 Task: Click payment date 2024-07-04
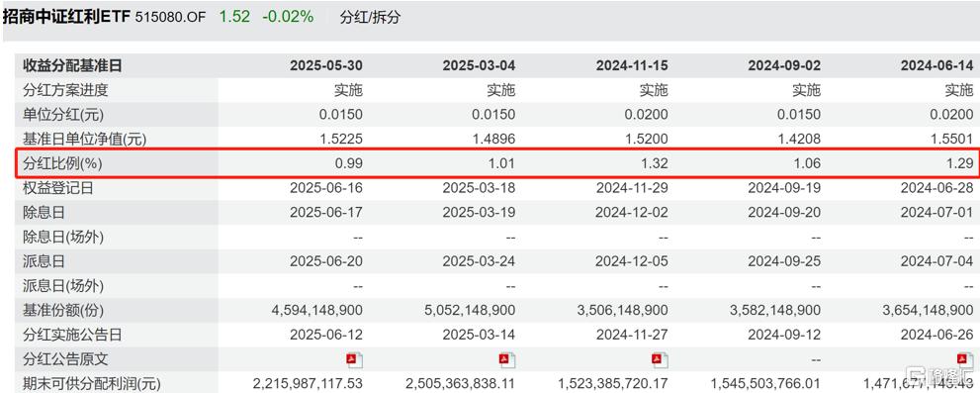tap(936, 261)
